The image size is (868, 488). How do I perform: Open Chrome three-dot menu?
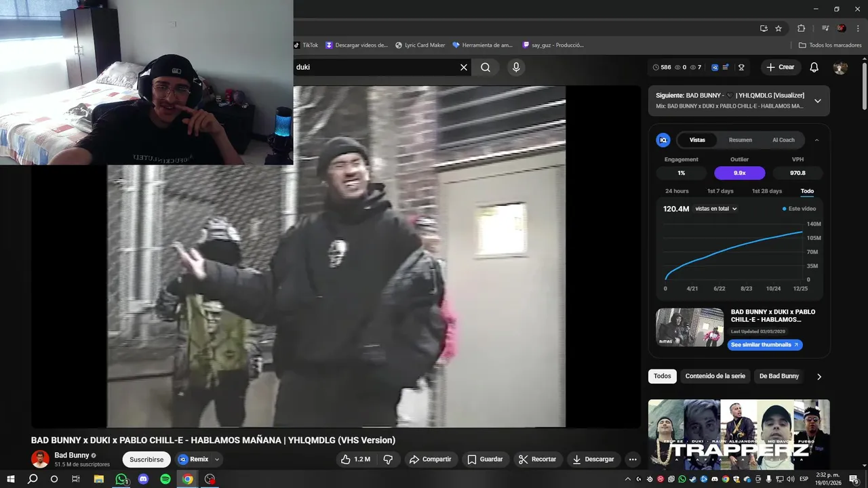click(x=856, y=28)
